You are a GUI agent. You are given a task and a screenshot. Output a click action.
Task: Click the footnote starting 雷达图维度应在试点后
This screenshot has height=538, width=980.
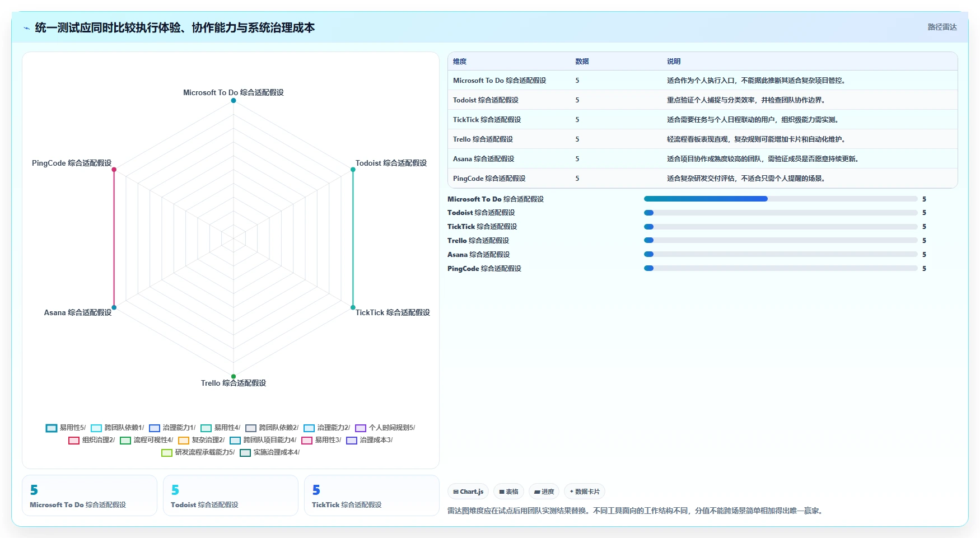coord(635,511)
